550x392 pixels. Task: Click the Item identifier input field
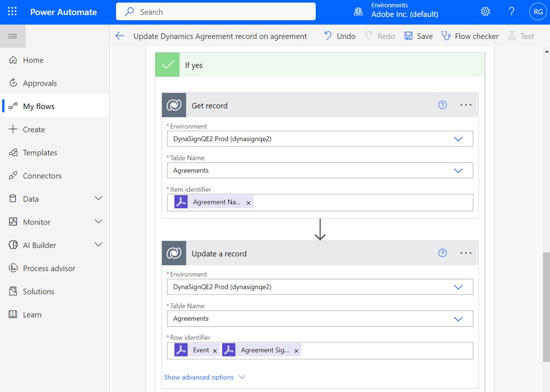click(320, 203)
